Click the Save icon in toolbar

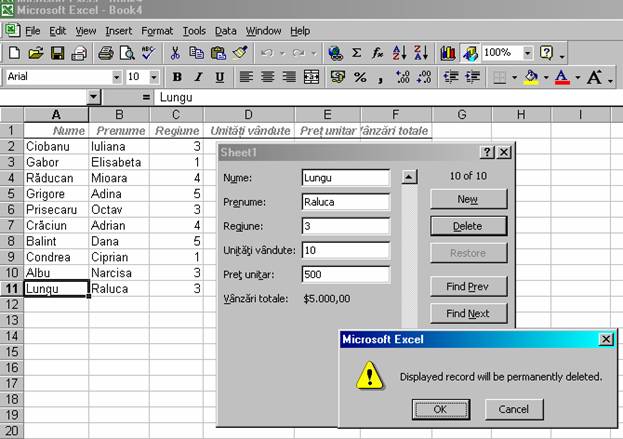(58, 53)
